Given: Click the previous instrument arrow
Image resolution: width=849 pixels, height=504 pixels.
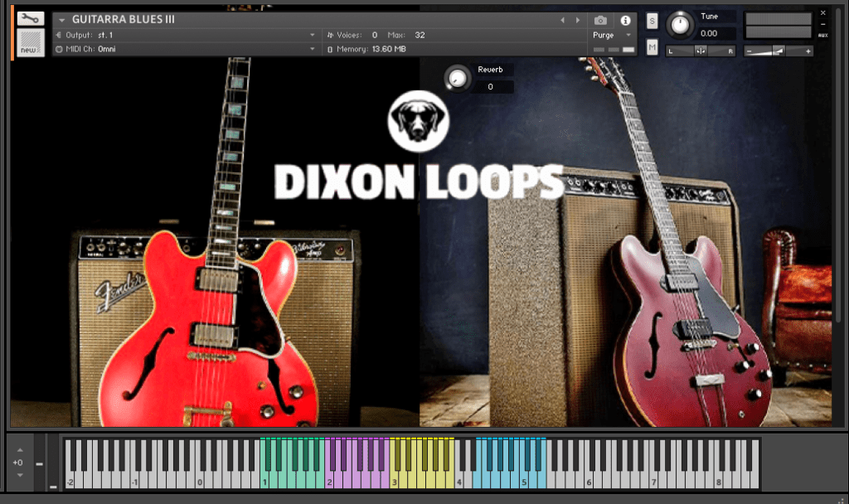Looking at the screenshot, I should [x=562, y=20].
